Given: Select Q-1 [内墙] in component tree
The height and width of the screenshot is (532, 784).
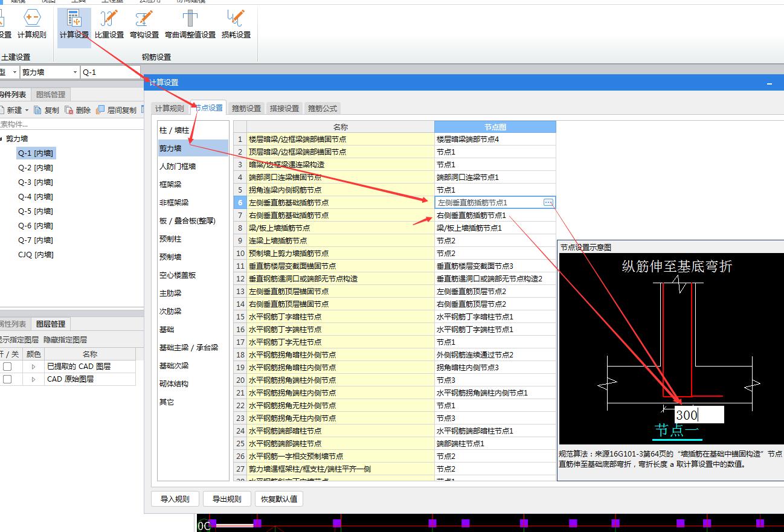Looking at the screenshot, I should pyautogui.click(x=36, y=153).
